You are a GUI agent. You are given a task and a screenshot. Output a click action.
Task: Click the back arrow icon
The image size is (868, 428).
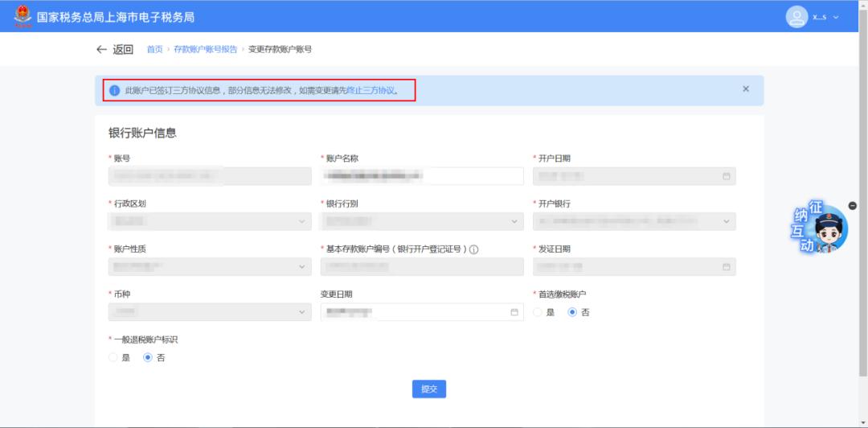[x=101, y=50]
